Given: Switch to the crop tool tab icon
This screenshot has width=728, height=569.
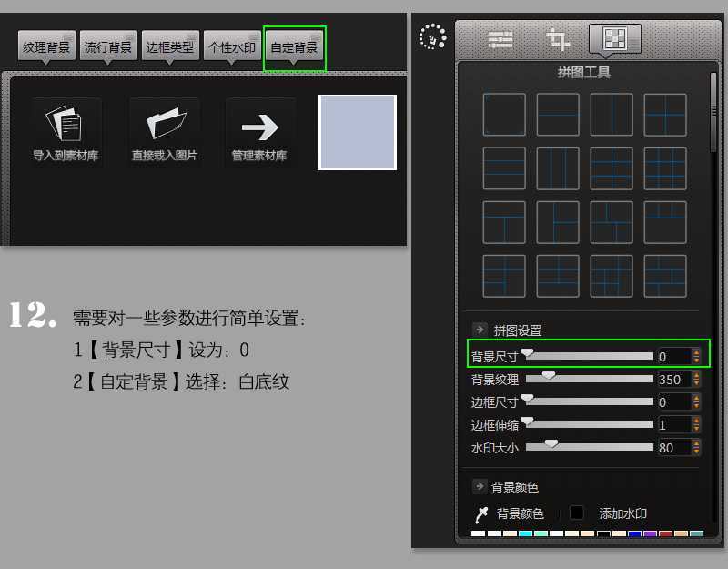Looking at the screenshot, I should [558, 40].
